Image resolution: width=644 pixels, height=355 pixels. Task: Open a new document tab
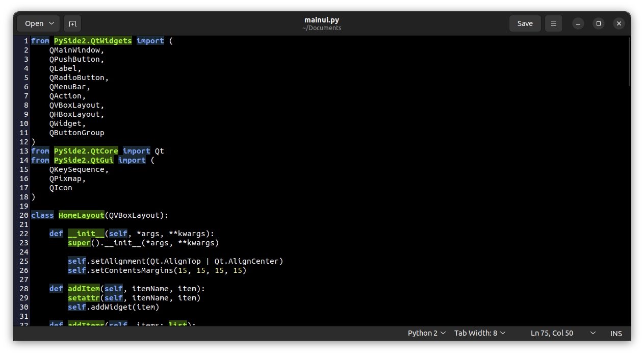pos(72,23)
